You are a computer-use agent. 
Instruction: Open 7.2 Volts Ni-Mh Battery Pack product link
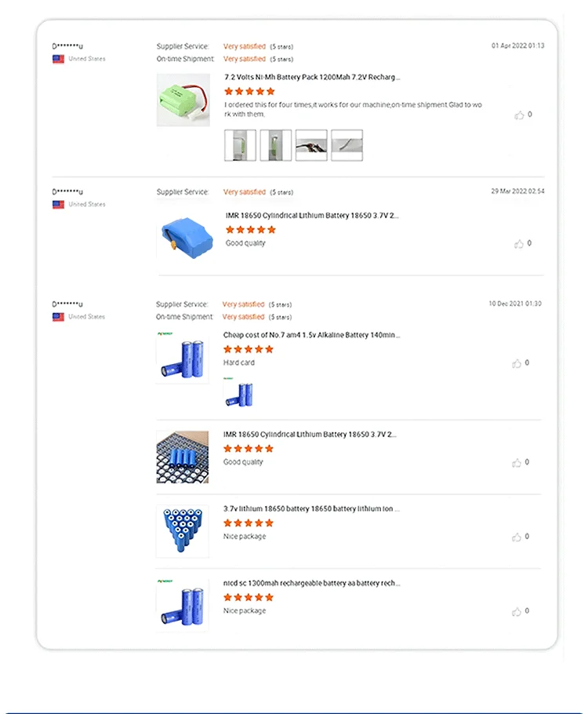(x=312, y=78)
